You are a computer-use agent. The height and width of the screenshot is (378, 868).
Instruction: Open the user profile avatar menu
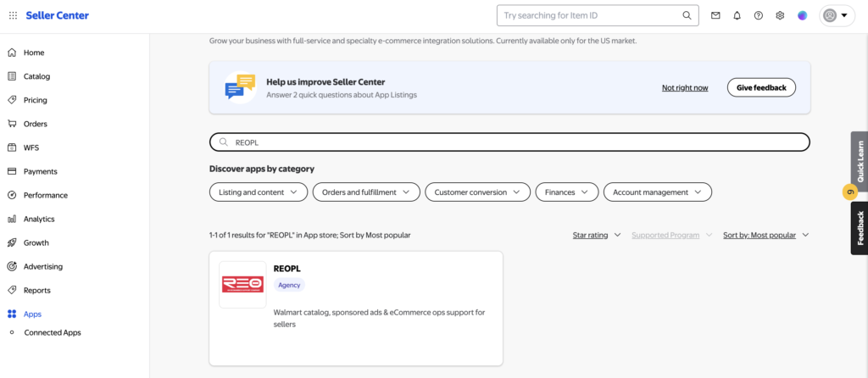(837, 15)
